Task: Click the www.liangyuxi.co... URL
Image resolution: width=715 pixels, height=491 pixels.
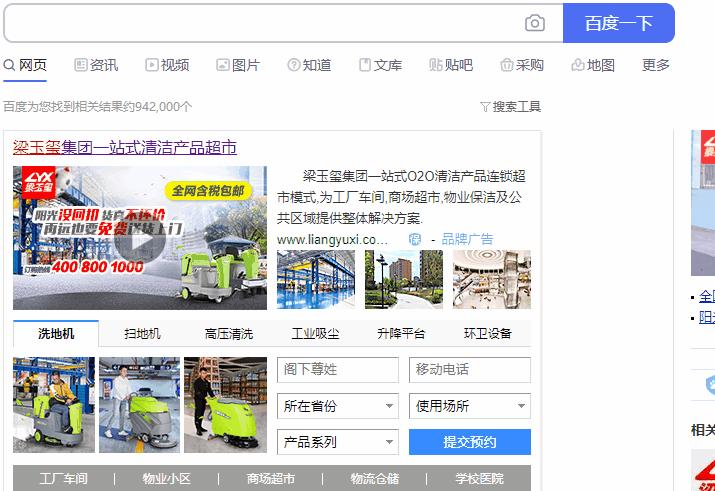Action: click(332, 239)
